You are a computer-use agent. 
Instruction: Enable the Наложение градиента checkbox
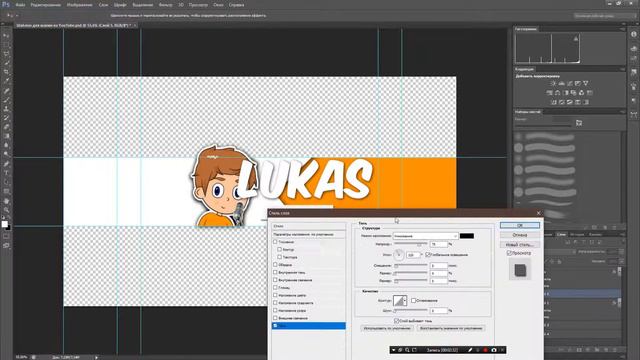coord(275,303)
